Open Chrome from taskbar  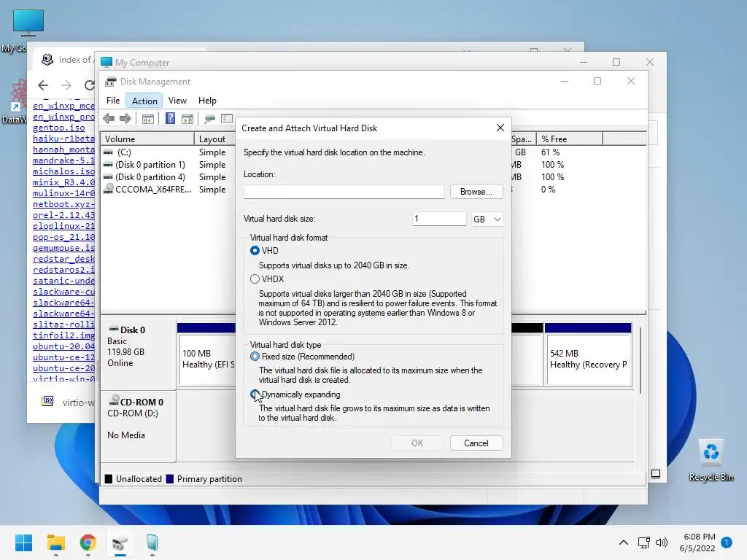tap(88, 542)
